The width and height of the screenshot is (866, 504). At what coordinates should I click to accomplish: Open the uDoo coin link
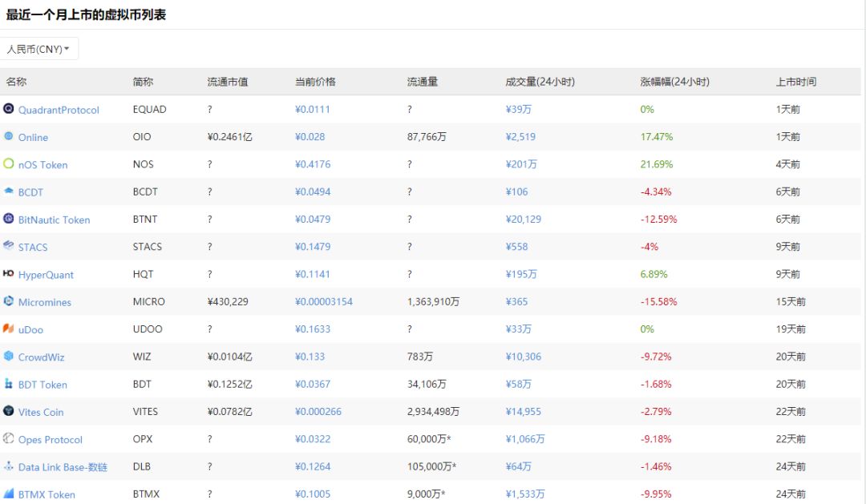click(x=30, y=329)
